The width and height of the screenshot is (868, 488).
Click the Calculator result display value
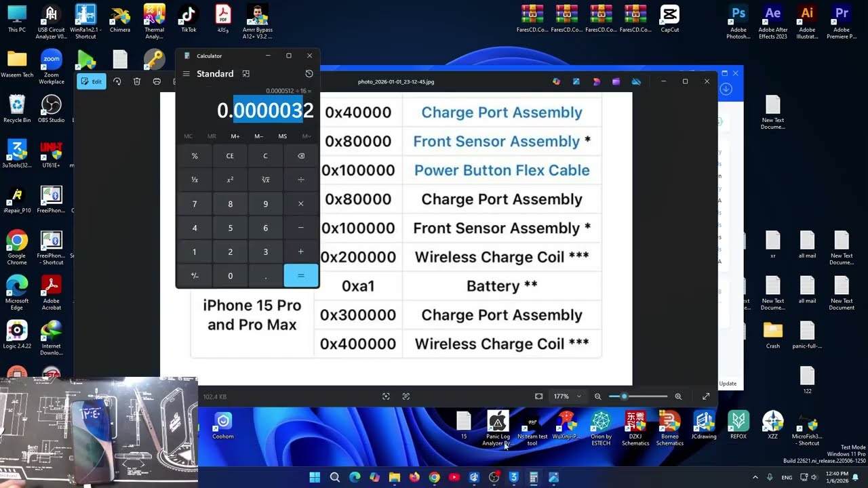click(265, 110)
